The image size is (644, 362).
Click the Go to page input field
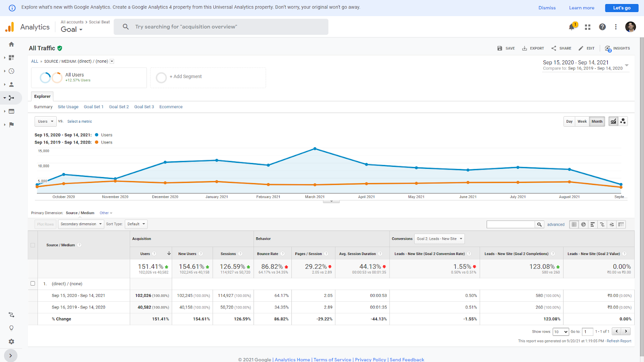click(587, 332)
